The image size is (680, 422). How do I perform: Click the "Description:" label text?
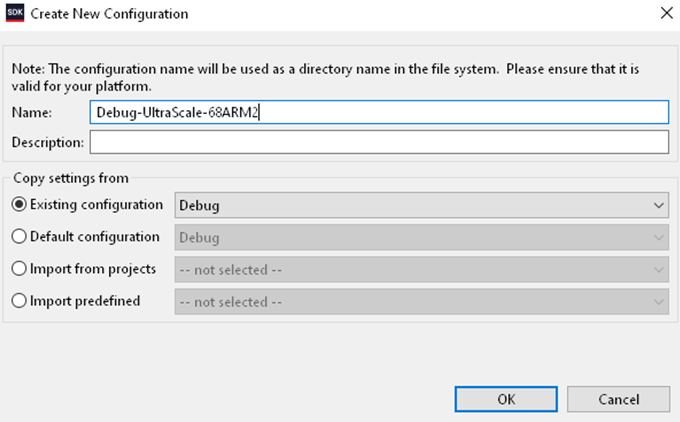pyautogui.click(x=48, y=143)
